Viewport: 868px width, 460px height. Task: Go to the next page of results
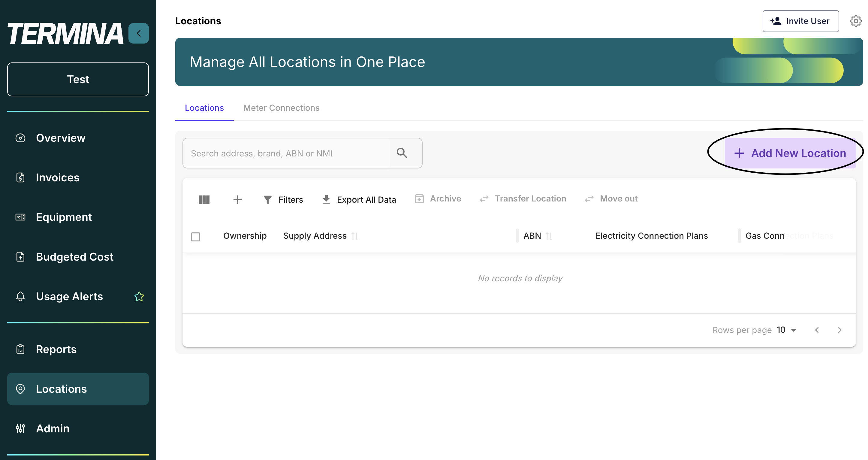(840, 330)
